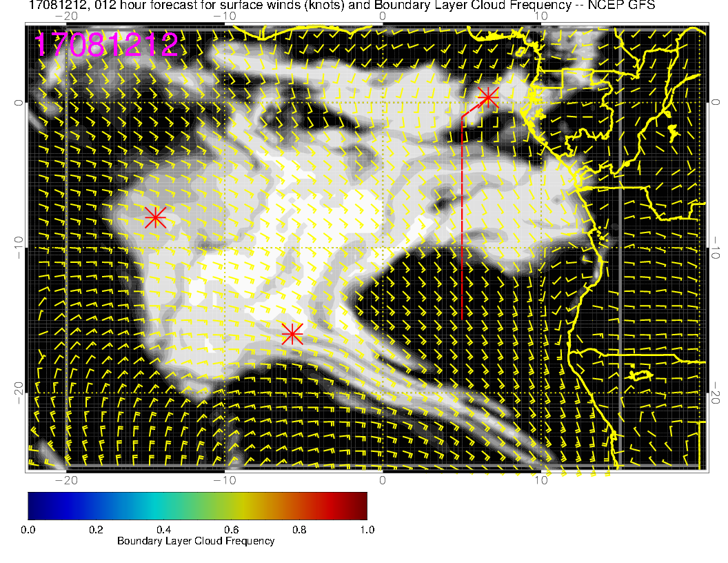The height and width of the screenshot is (563, 728).
Task: Click the -20 longitude label at bottom left
Action: [66, 480]
